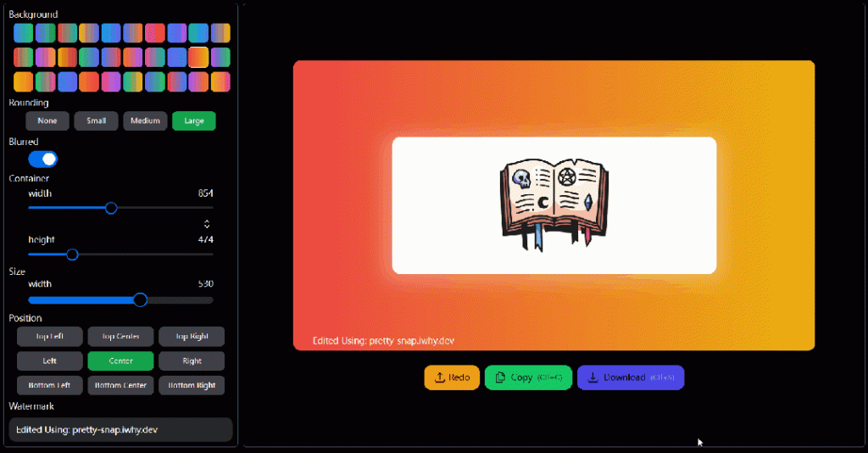Screen dimensions: 868x453
Task: Click the copy icon on Copy button
Action: (500, 377)
